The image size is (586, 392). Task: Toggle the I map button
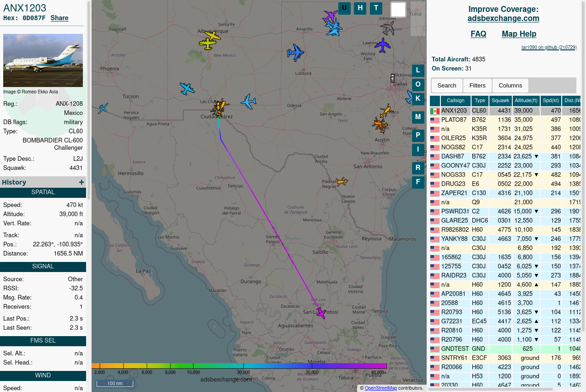click(x=418, y=150)
